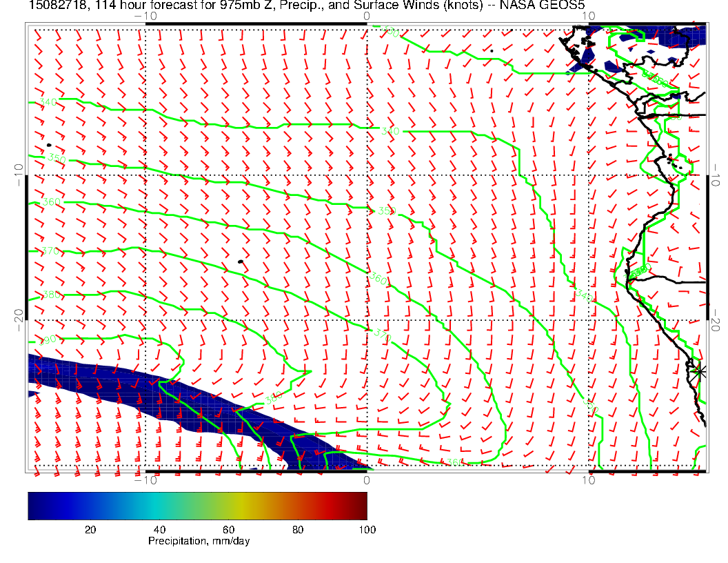Screen dimensions: 728x563
Task: Click the small island dot near contour 360
Action: 240,261
